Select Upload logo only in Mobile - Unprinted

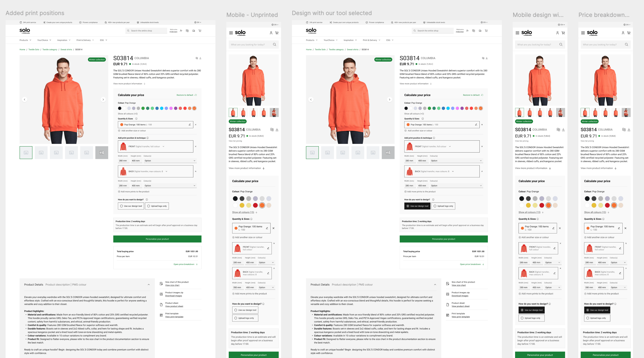pos(245,318)
